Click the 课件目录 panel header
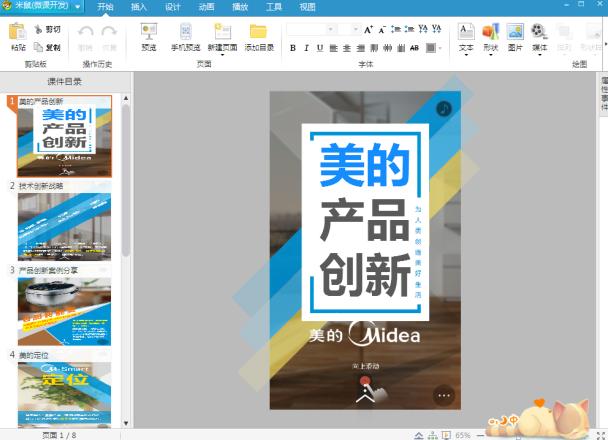Image resolution: width=608 pixels, height=440 pixels. [64, 81]
